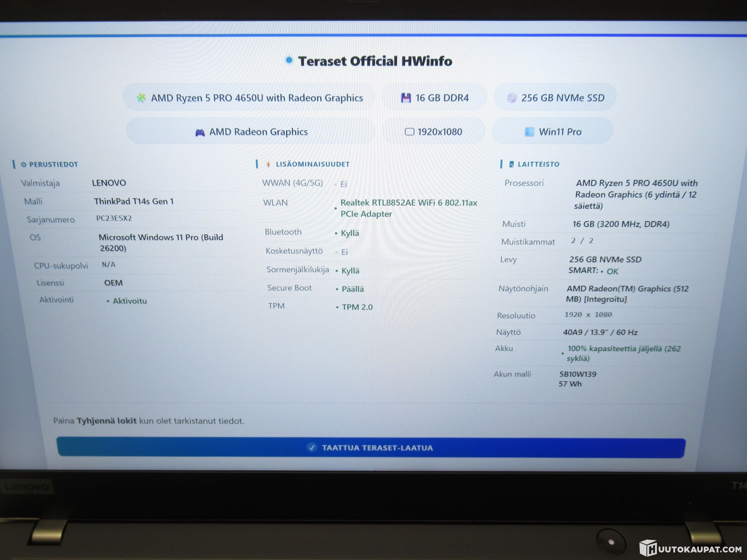Click the 256 GB NVMe SSD summary chip
Image resolution: width=747 pixels, height=560 pixels.
point(555,97)
